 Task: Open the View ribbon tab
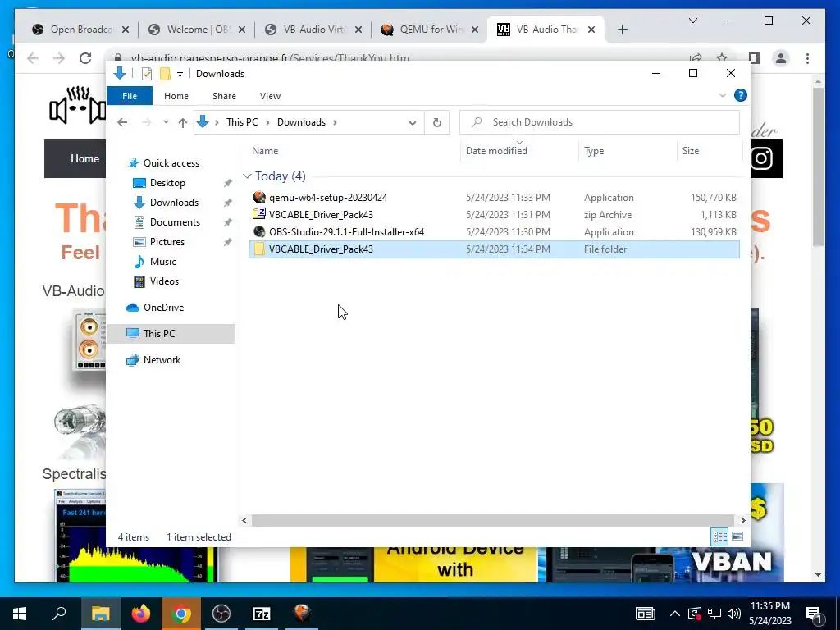click(x=270, y=96)
